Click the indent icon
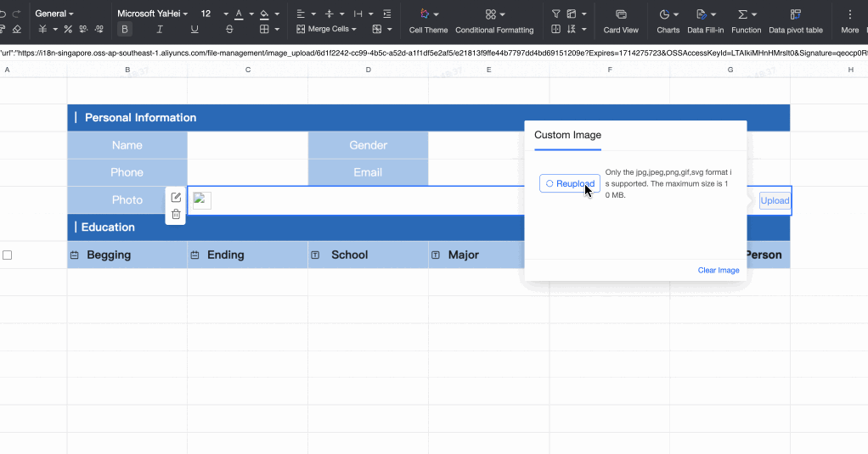868x454 pixels. (387, 14)
